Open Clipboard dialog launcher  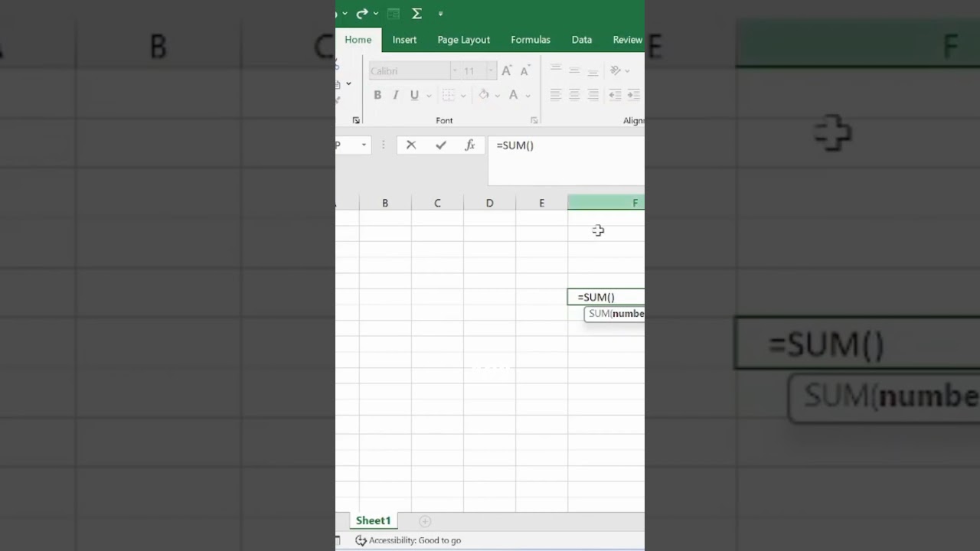[x=356, y=121]
